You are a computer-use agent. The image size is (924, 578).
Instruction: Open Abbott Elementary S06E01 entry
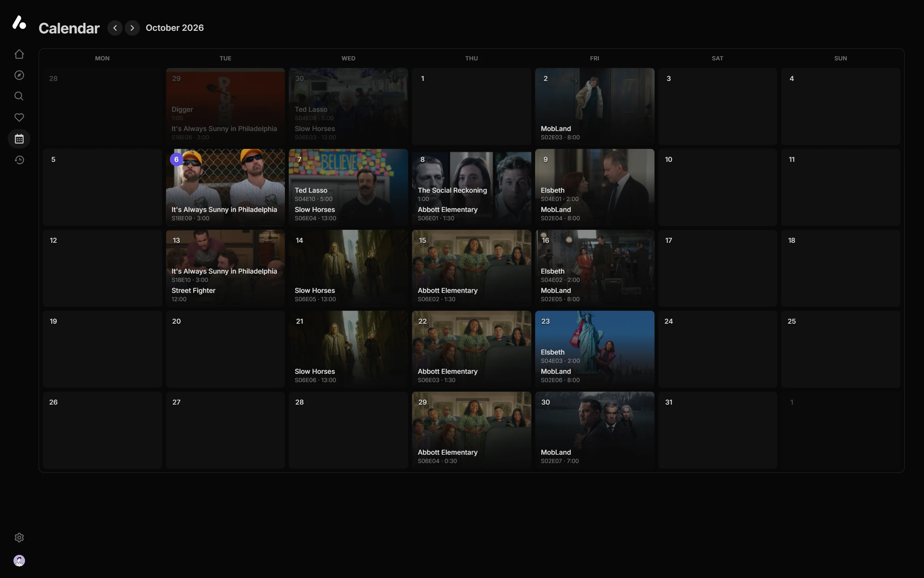click(x=448, y=213)
